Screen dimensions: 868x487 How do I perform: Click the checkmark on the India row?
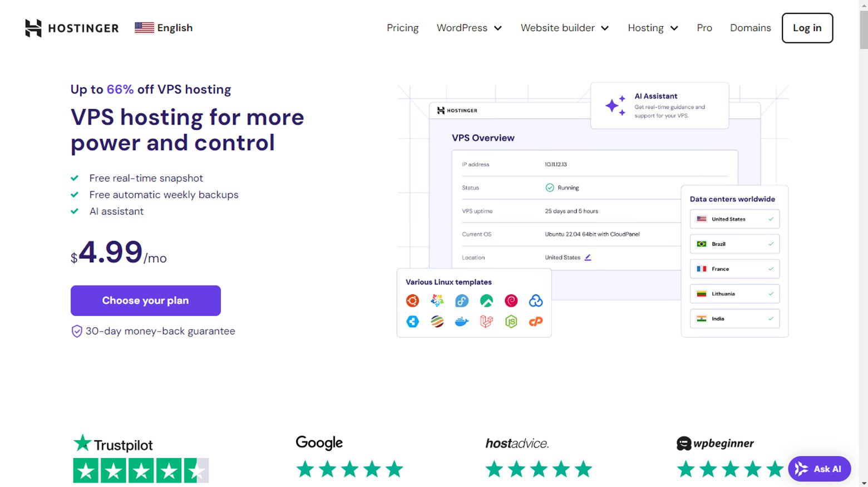point(771,319)
